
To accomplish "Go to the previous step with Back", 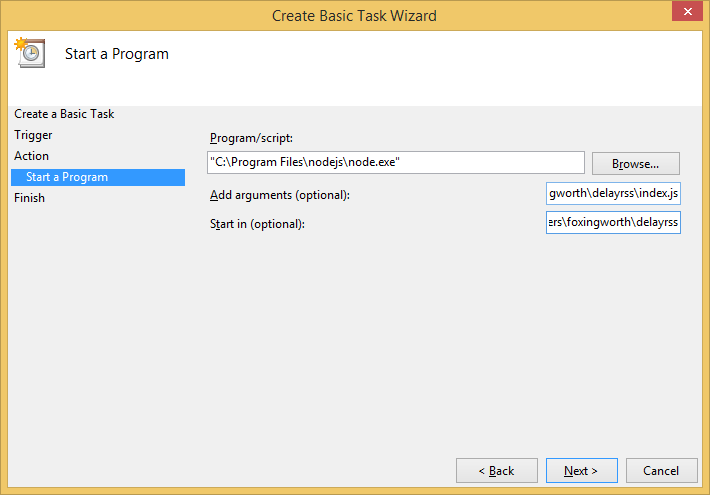I will (497, 471).
